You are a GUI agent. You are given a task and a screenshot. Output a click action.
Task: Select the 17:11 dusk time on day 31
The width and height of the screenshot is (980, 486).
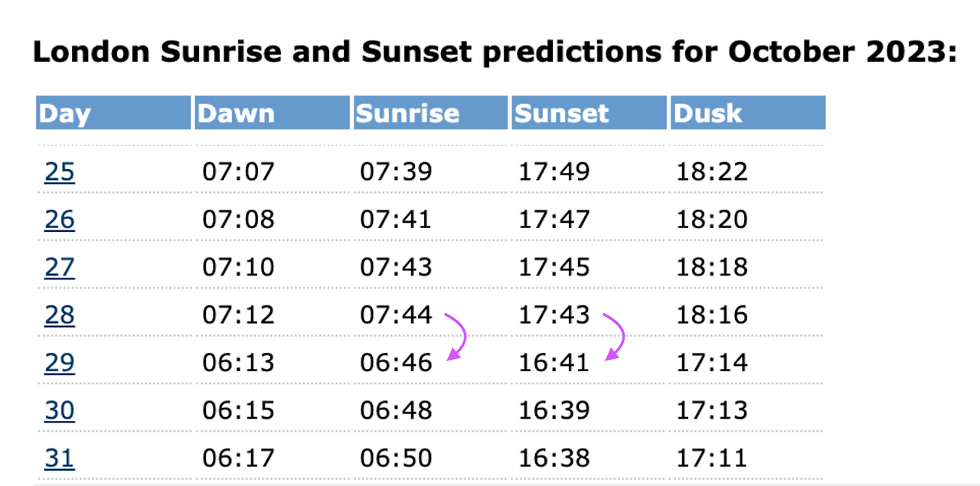711,458
